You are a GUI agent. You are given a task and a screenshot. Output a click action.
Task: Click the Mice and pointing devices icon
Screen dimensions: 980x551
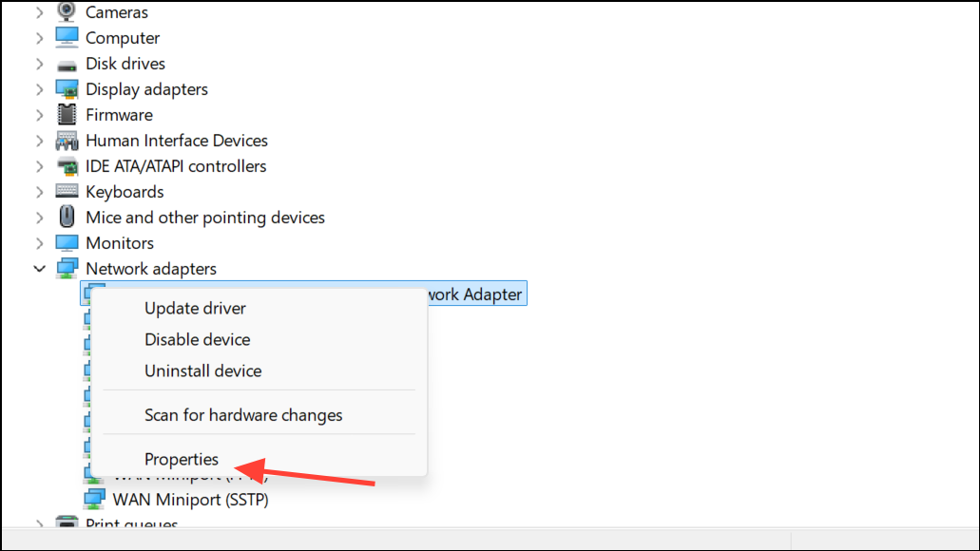[x=67, y=218]
